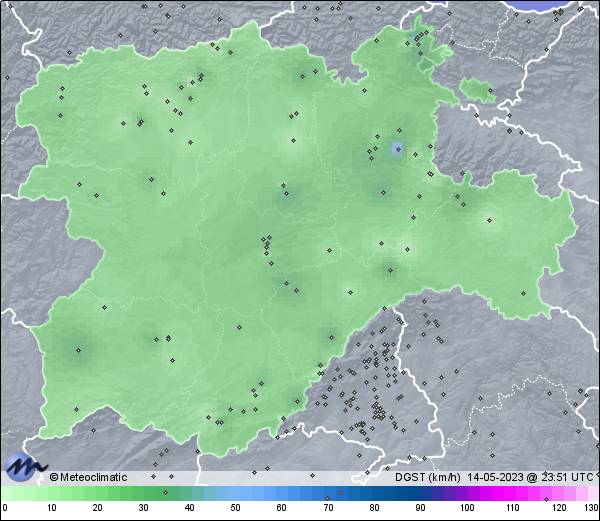Click the legend scale value 110
600x521 pixels.
513,508
